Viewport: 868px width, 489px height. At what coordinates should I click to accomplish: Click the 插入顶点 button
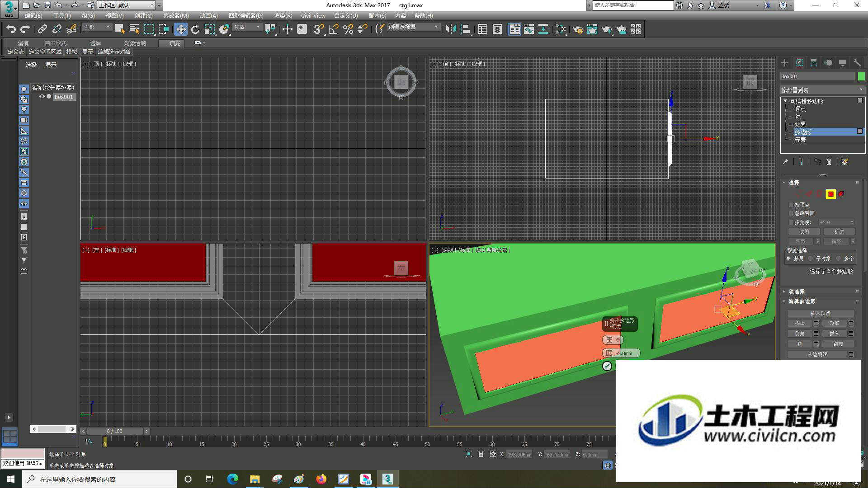[821, 313]
